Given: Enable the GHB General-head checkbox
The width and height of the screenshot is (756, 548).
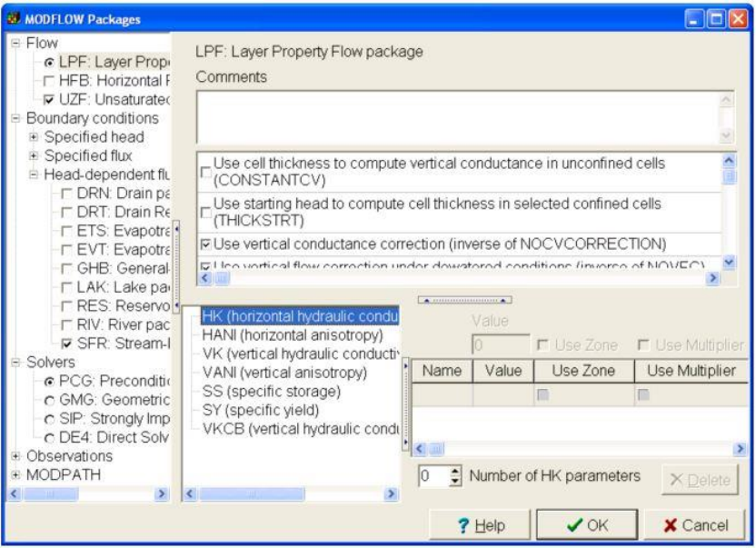Looking at the screenshot, I should pos(66,269).
